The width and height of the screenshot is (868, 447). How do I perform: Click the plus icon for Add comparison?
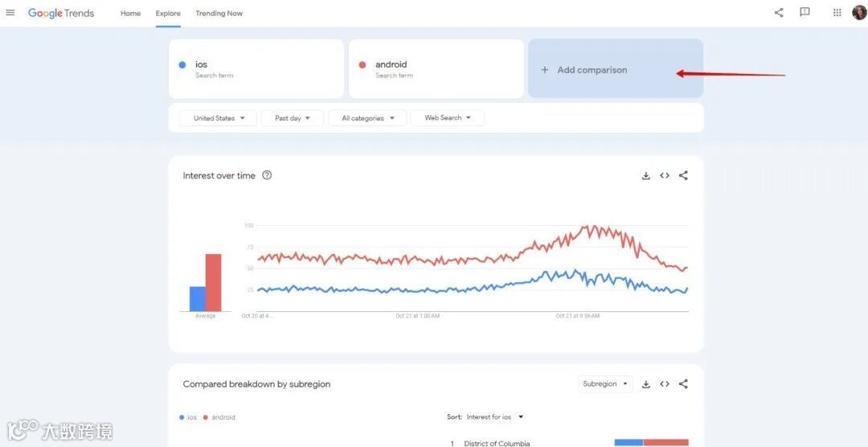pyautogui.click(x=545, y=70)
